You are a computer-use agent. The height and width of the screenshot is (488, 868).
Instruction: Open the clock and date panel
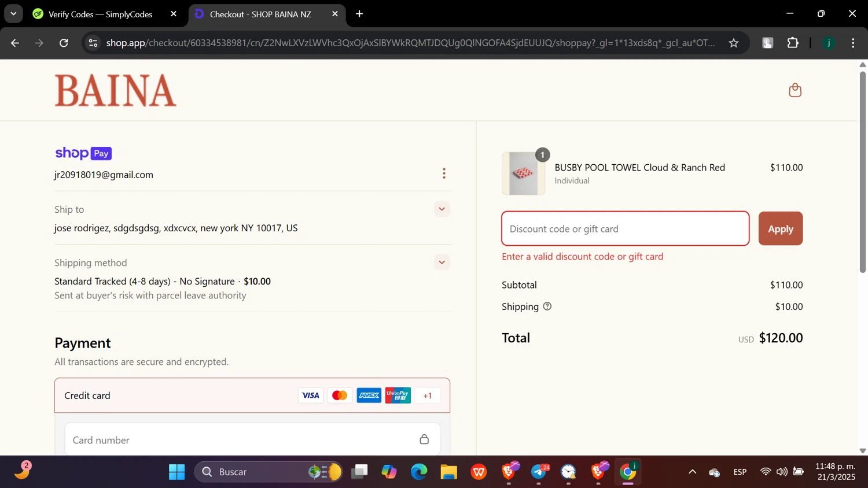click(835, 472)
